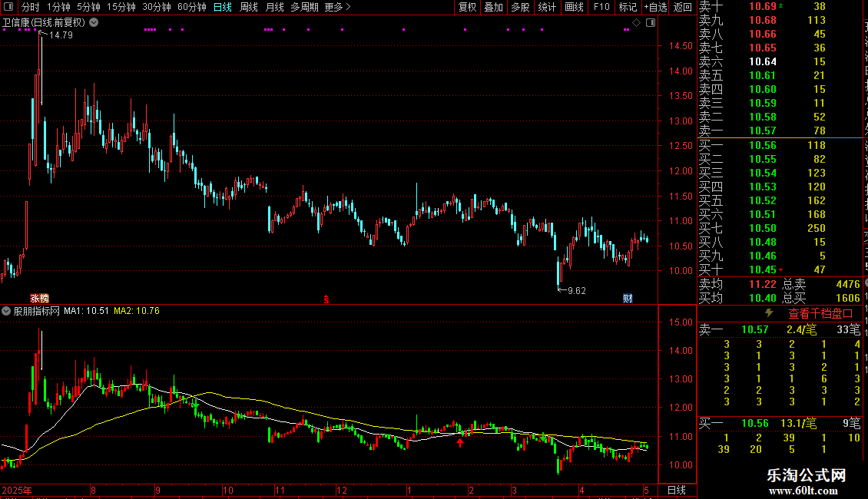The image size is (868, 499).
Task: Click the green sell arrow on indicator chart
Action: (x=195, y=404)
